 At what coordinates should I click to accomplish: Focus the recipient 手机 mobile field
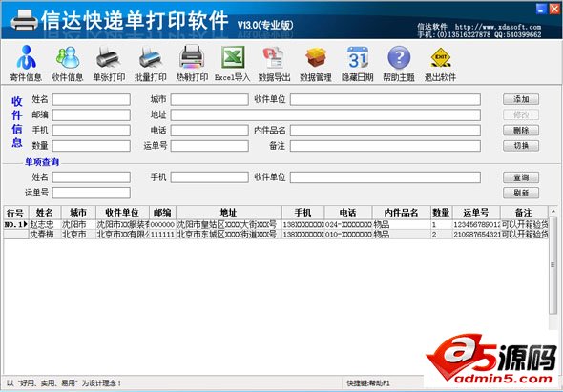92,131
